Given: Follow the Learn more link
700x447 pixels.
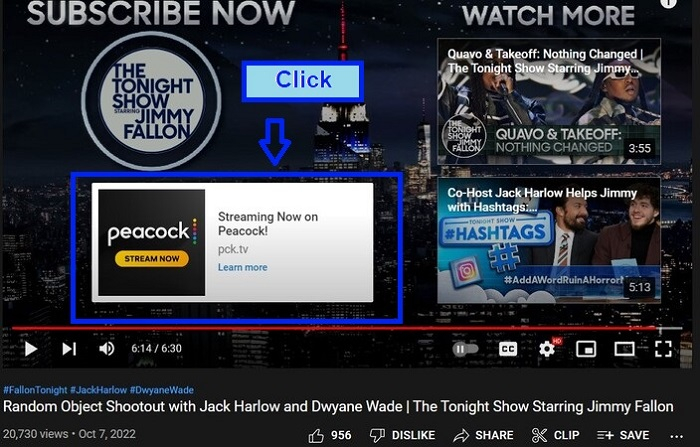Looking at the screenshot, I should click(x=243, y=267).
